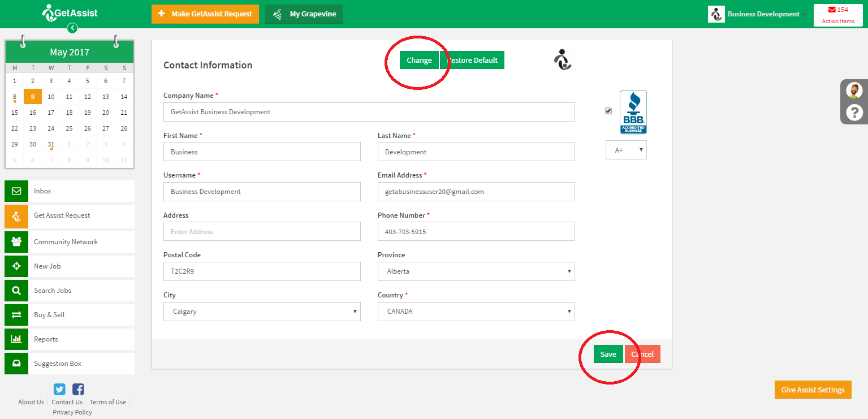Open Search Jobs in sidebar
This screenshot has width=868, height=419.
[x=70, y=291]
